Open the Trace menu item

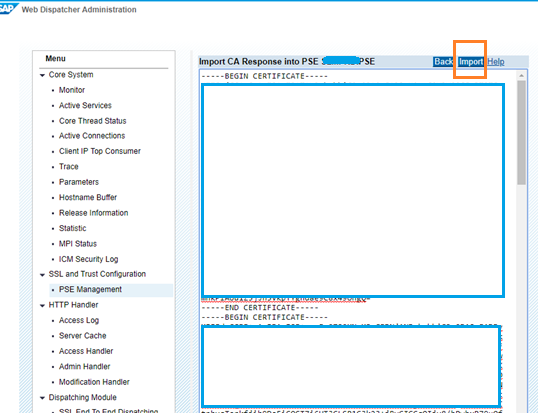point(69,167)
